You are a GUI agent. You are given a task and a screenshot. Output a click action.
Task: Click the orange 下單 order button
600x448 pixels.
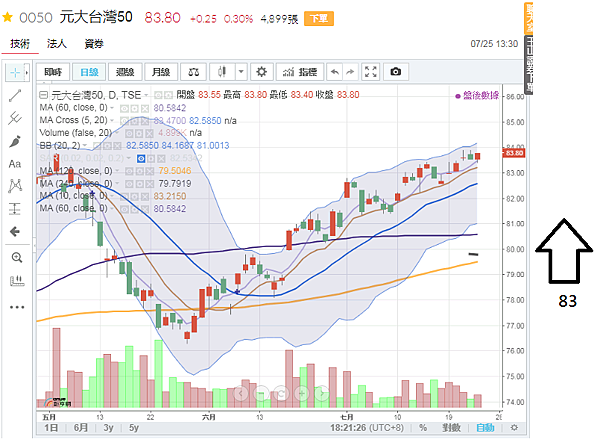click(x=319, y=18)
